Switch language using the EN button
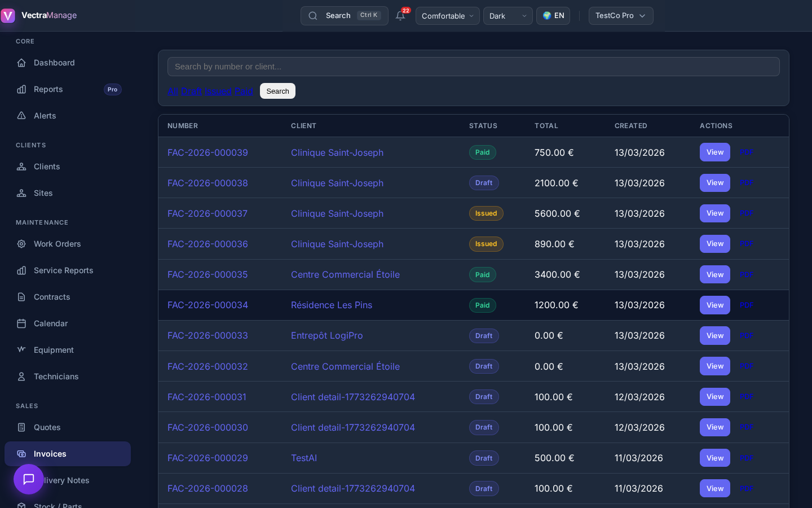This screenshot has width=812, height=508. pos(553,16)
